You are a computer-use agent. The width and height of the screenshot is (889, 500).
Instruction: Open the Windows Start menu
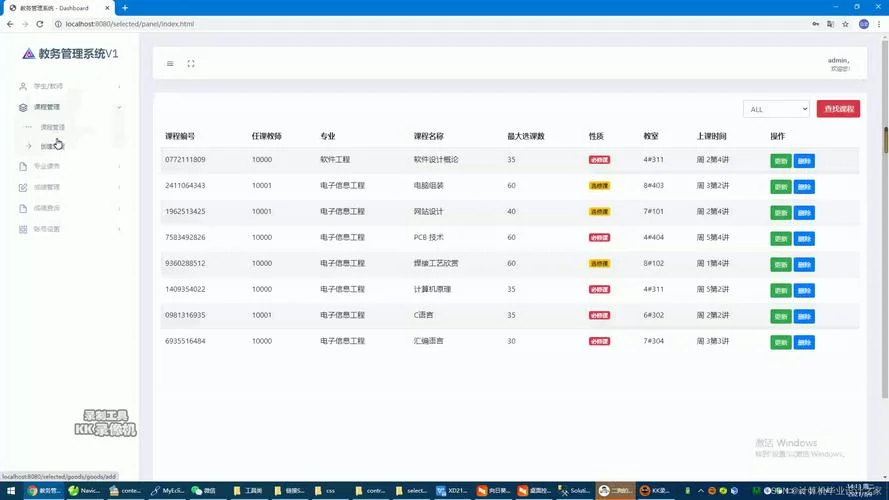click(x=11, y=490)
